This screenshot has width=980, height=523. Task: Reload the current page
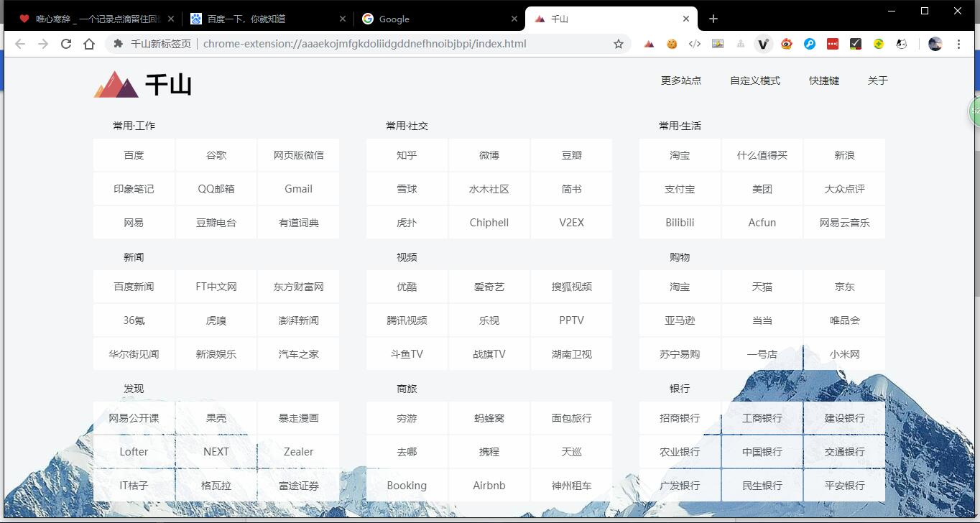(66, 44)
